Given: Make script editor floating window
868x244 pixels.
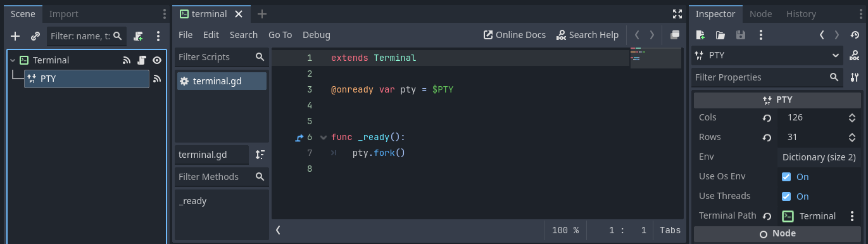Looking at the screenshot, I should [x=675, y=35].
